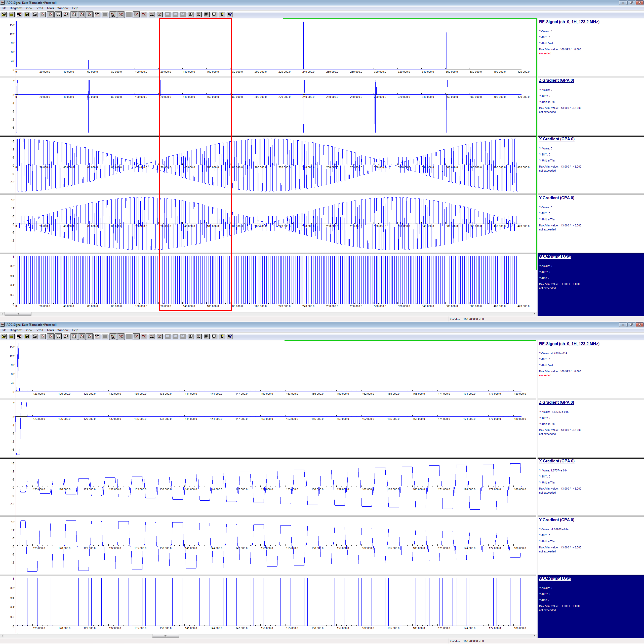The width and height of the screenshot is (644, 644).
Task: Click the Save icon in upper window toolbar
Action: click(27, 15)
